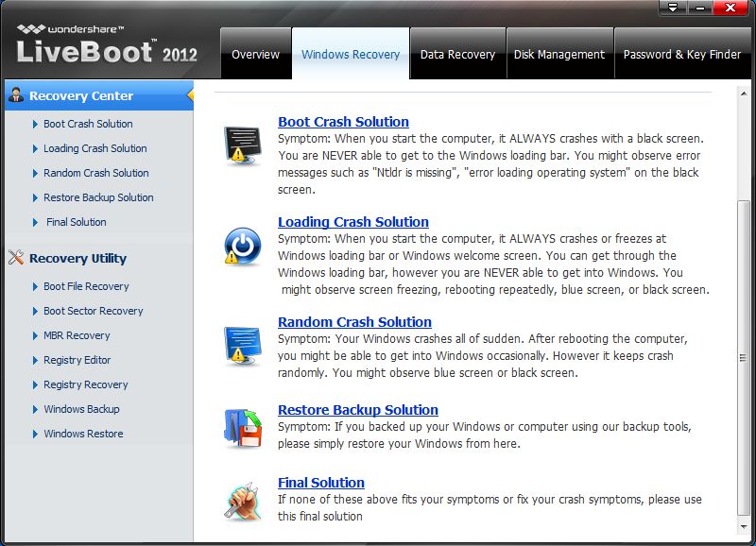Click the Recovery Center section header
Image resolution: width=756 pixels, height=546 pixels.
[x=99, y=95]
